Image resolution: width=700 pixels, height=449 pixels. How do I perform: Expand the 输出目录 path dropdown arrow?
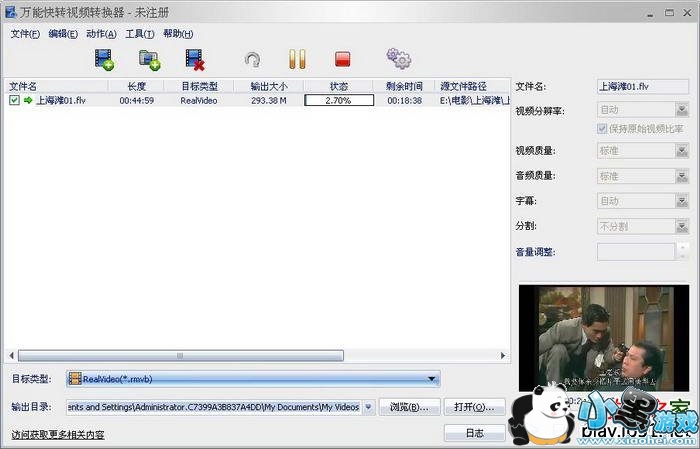[368, 407]
